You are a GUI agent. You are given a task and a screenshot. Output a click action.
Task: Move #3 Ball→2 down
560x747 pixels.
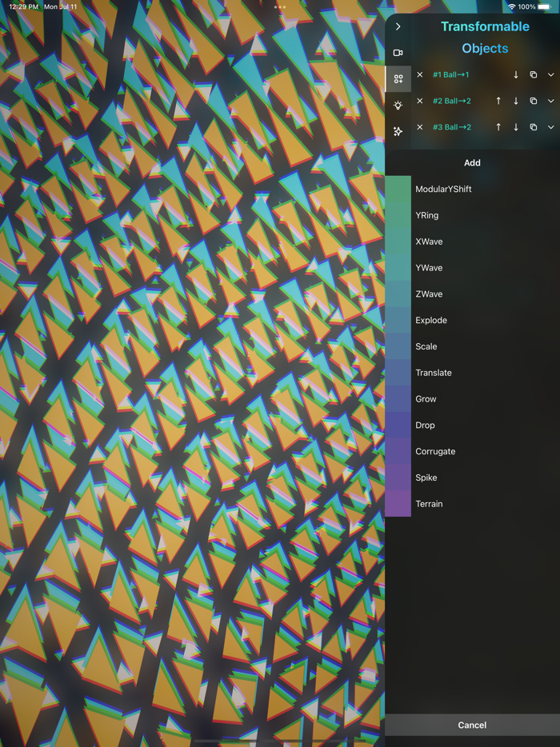(x=516, y=127)
